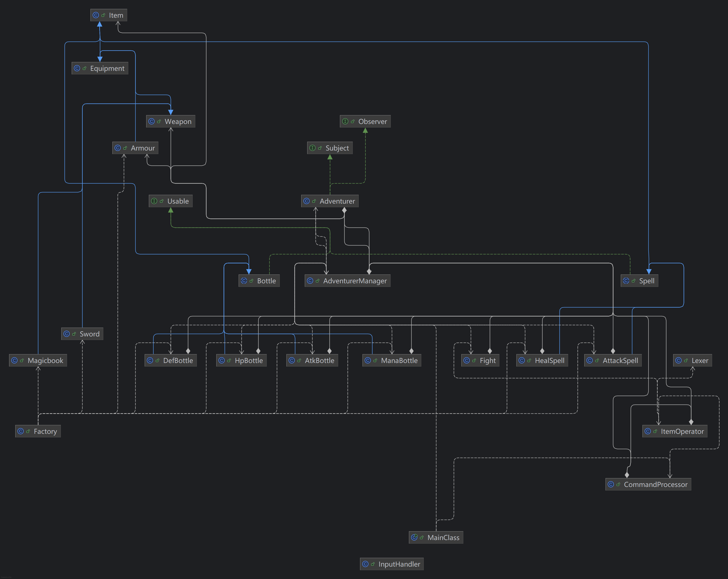Click the class icon on Weapon node
The image size is (728, 579).
click(152, 121)
